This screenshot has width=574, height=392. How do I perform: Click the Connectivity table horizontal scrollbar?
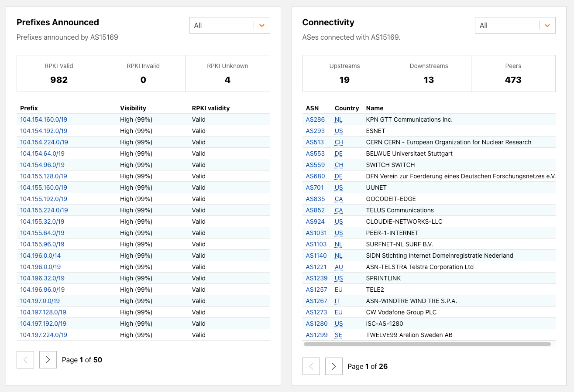coord(427,344)
